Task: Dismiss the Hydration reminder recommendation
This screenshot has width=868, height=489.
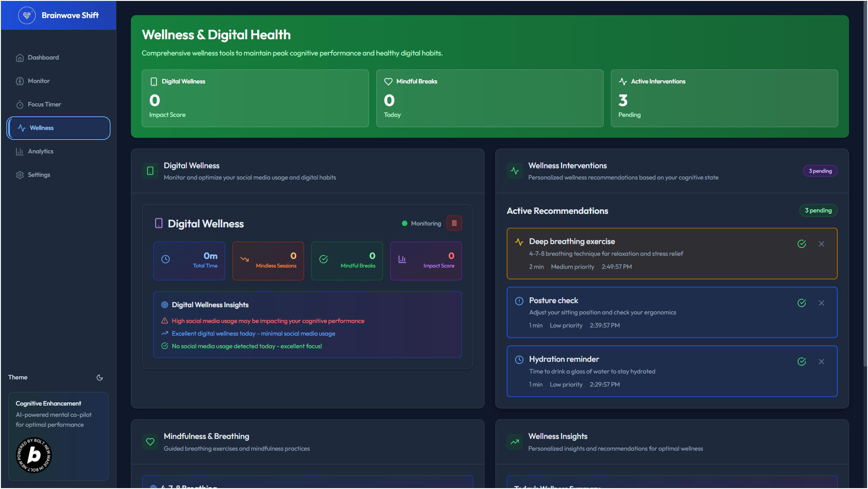Action: coord(822,362)
